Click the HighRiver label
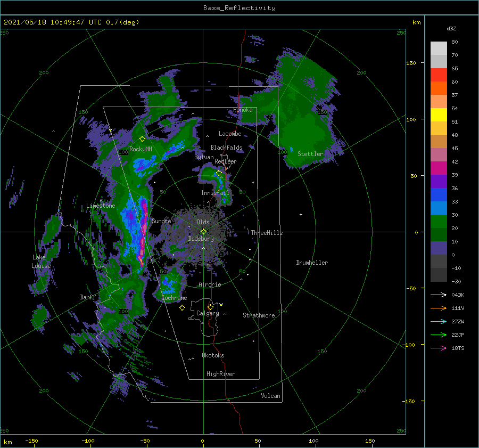This screenshot has height=448, width=479. pos(221,374)
